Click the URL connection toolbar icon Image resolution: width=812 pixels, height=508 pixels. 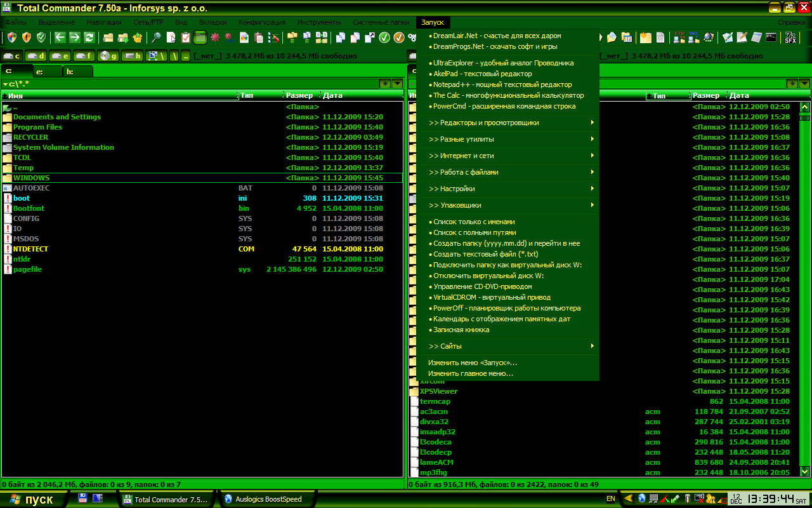(693, 37)
